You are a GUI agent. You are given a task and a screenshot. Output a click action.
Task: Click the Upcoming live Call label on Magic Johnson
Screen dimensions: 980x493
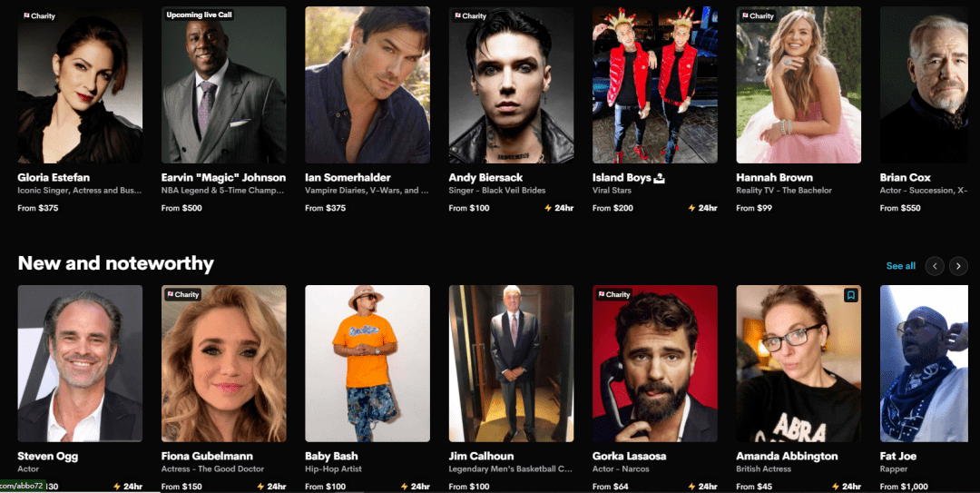199,15
